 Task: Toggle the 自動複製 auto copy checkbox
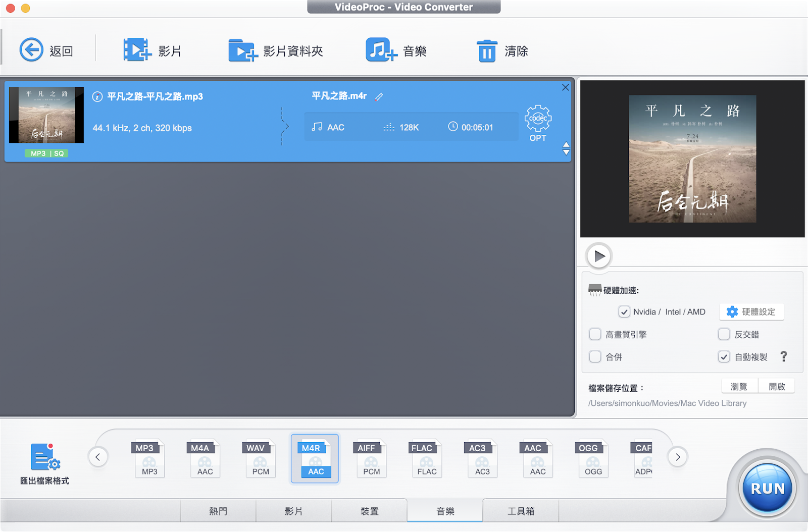[x=724, y=357]
